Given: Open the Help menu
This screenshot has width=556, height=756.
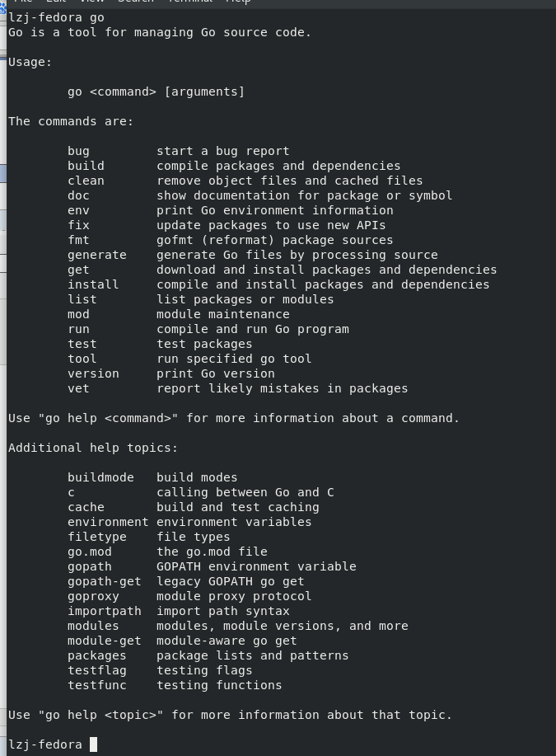Looking at the screenshot, I should [238, 2].
